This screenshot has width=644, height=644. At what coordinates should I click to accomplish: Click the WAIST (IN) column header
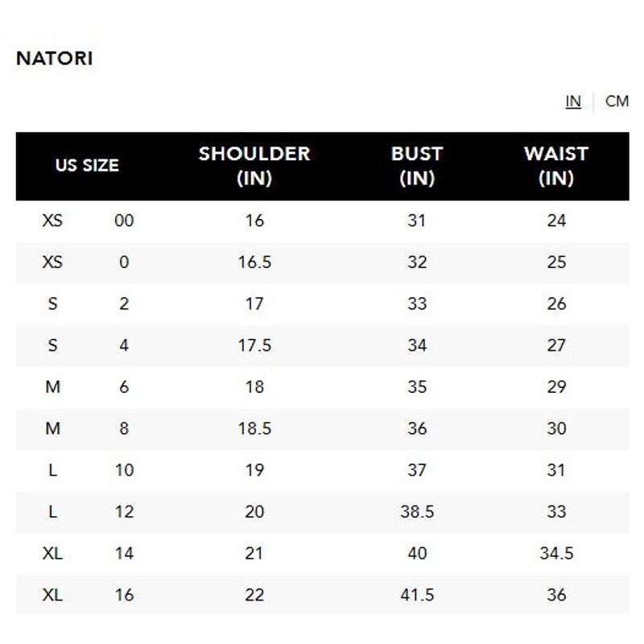pyautogui.click(x=556, y=166)
